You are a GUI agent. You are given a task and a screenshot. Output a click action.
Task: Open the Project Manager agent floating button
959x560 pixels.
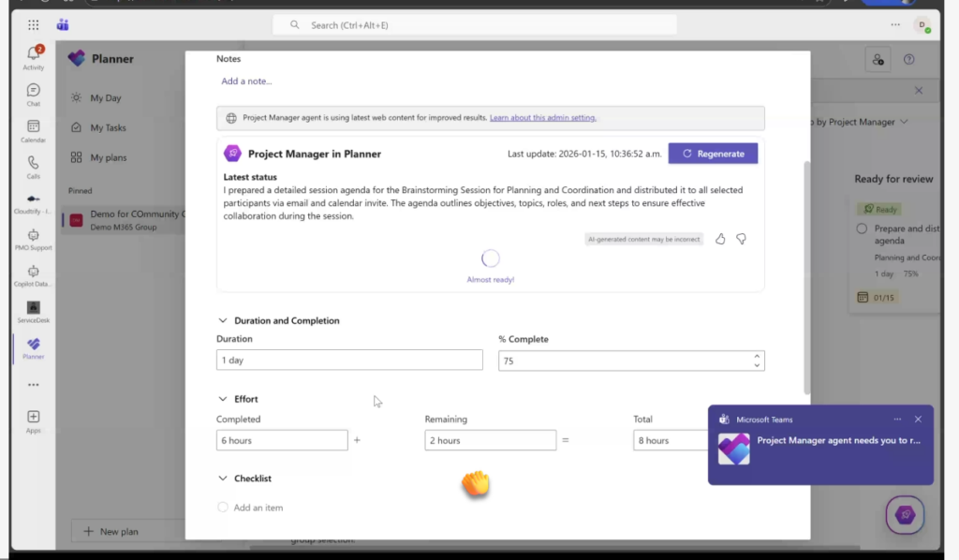905,515
